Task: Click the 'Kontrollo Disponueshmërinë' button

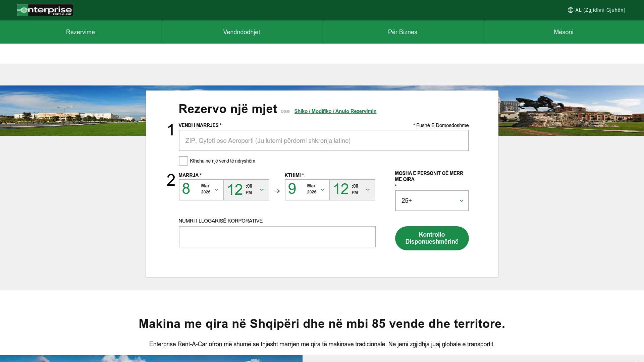Action: coord(432,238)
